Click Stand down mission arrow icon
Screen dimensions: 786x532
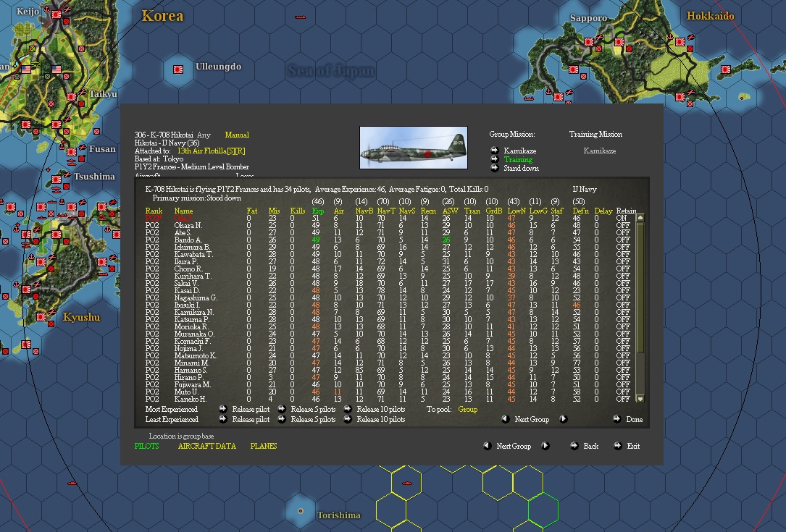pyautogui.click(x=494, y=168)
